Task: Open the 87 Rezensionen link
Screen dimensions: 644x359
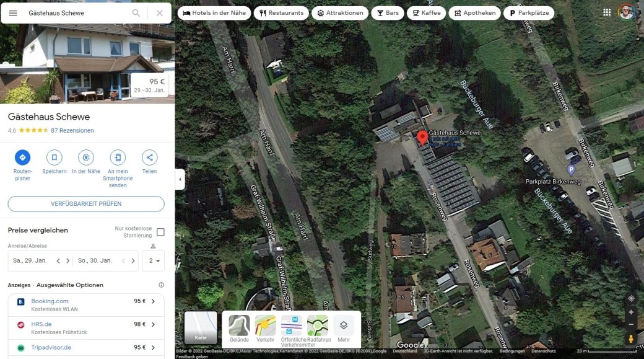Action: [x=72, y=131]
